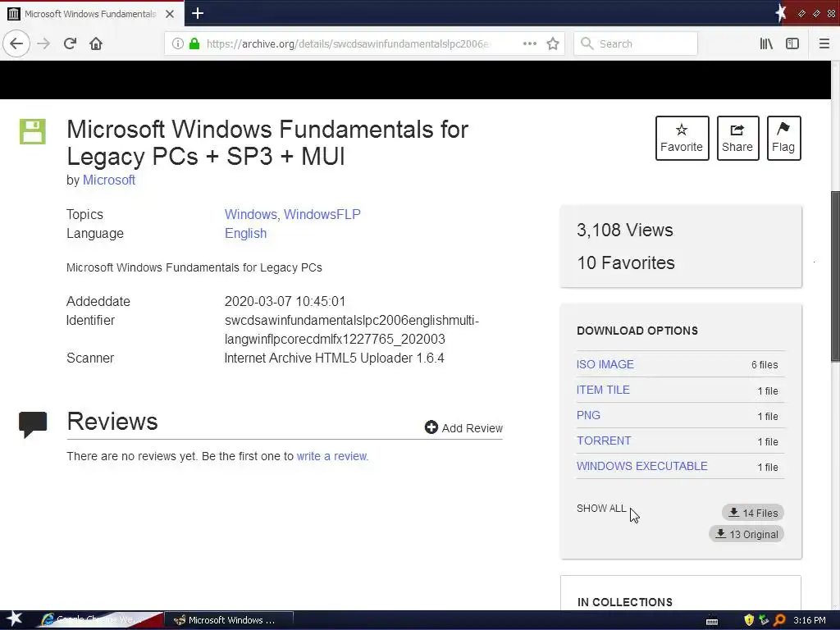Open ITEM TILE download option
The width and height of the screenshot is (840, 630).
(603, 390)
